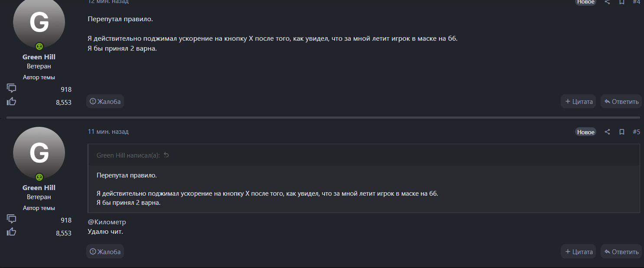
Task: Toggle multi-quote Цитата on post #5
Action: click(578, 252)
